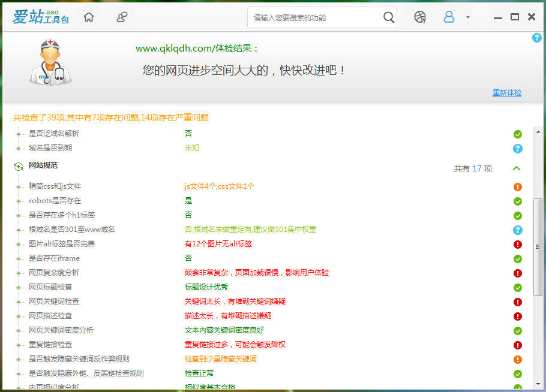
Task: Click green check icon for robots是否存在
Action: click(x=518, y=201)
